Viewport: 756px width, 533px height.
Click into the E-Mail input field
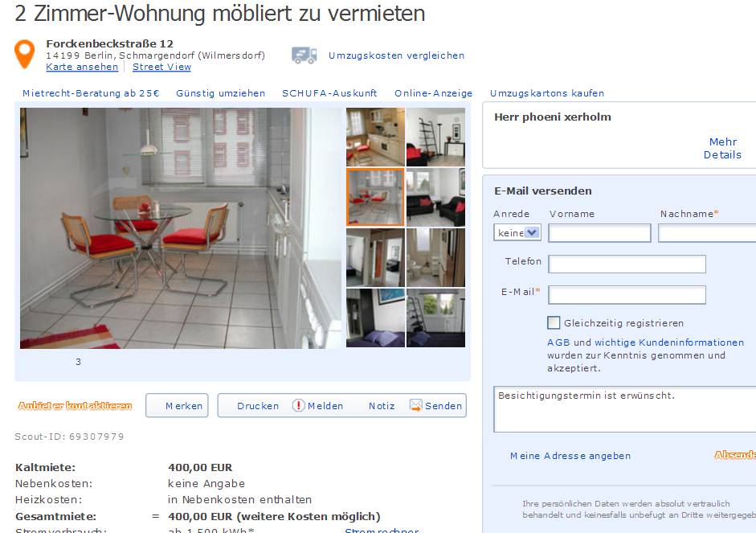pos(627,295)
